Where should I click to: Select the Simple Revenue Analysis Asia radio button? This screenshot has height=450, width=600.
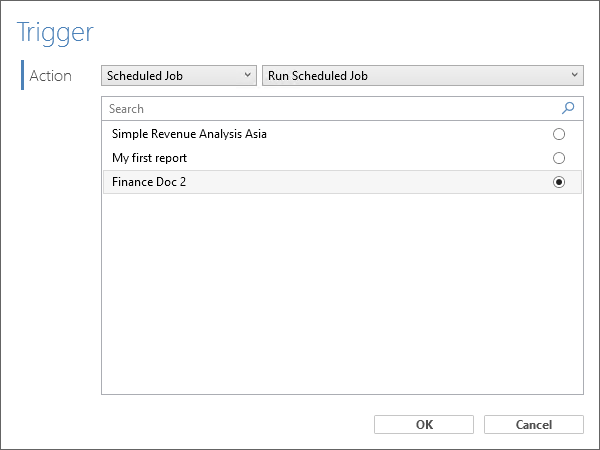[559, 134]
